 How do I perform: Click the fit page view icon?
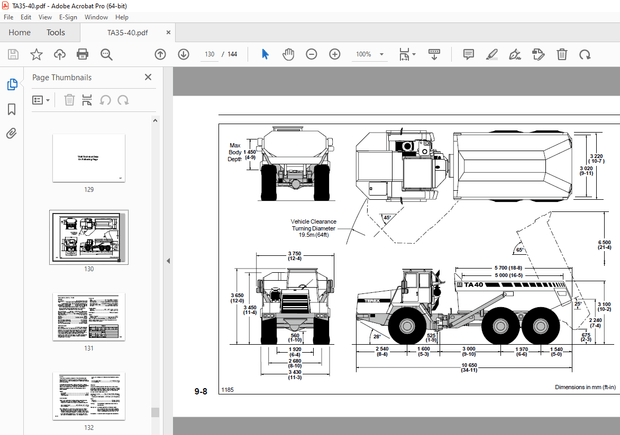pos(404,54)
